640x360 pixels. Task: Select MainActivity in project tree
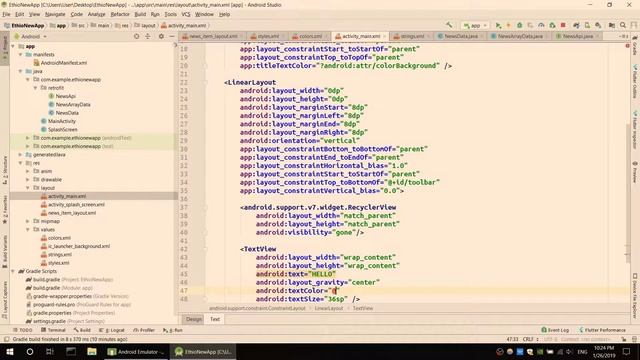point(62,121)
